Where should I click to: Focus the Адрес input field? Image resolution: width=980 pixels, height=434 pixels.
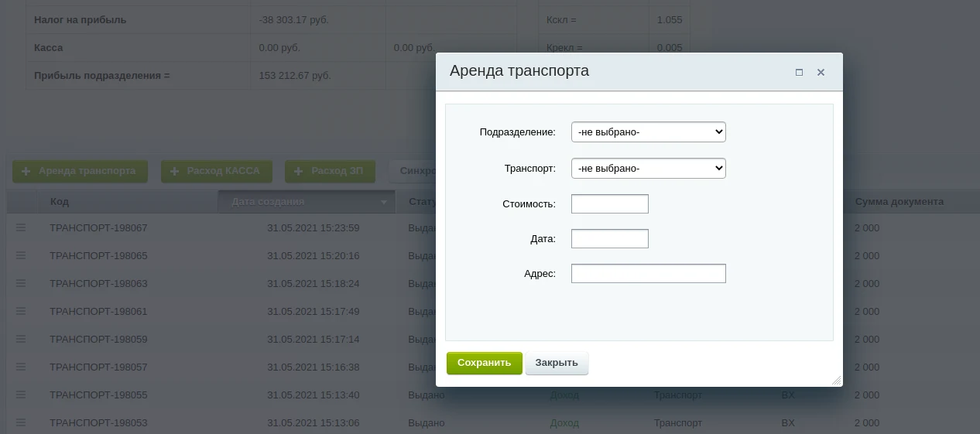[x=649, y=273]
